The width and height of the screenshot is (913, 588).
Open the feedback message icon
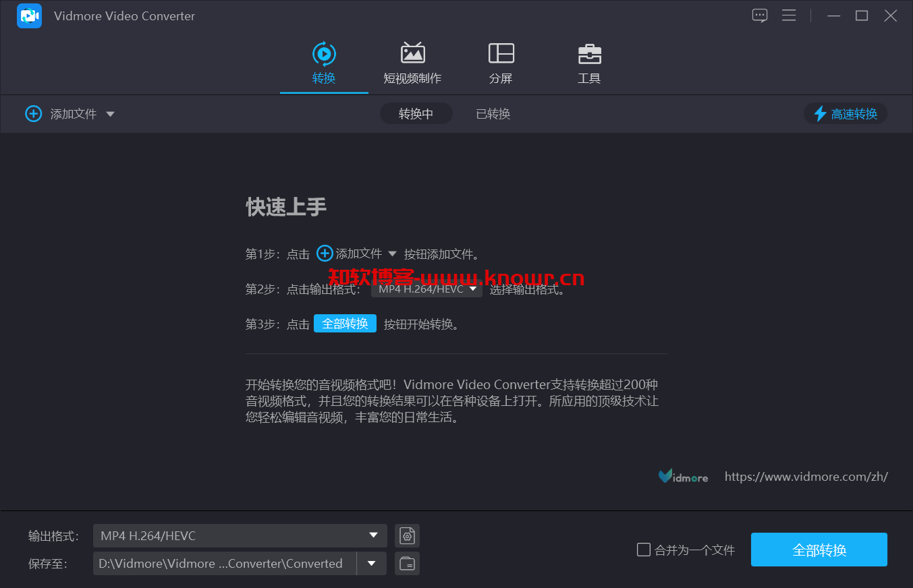pyautogui.click(x=760, y=16)
